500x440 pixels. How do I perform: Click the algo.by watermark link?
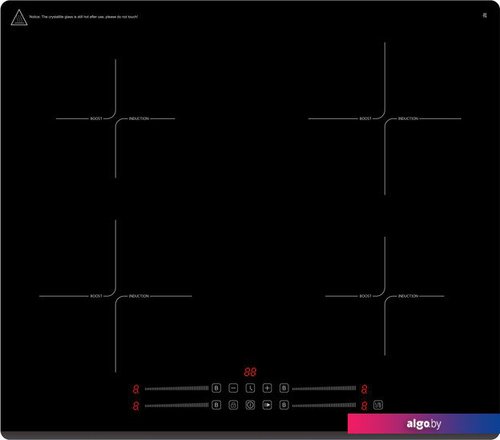tap(424, 424)
